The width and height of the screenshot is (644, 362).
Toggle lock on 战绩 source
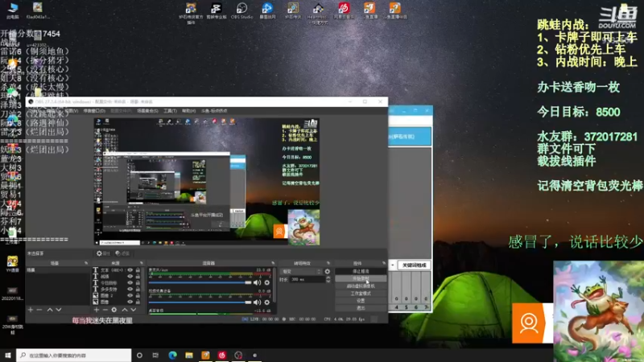(x=138, y=276)
